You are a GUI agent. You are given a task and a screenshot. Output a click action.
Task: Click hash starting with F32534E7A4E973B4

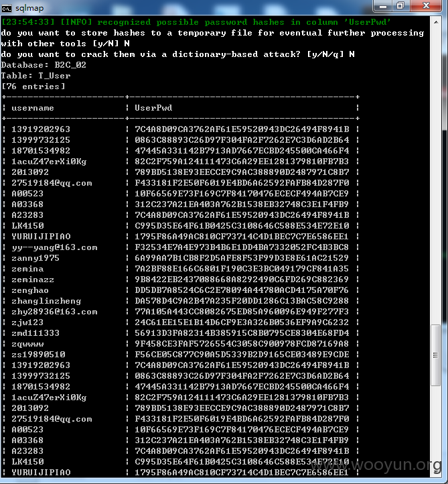tap(242, 247)
